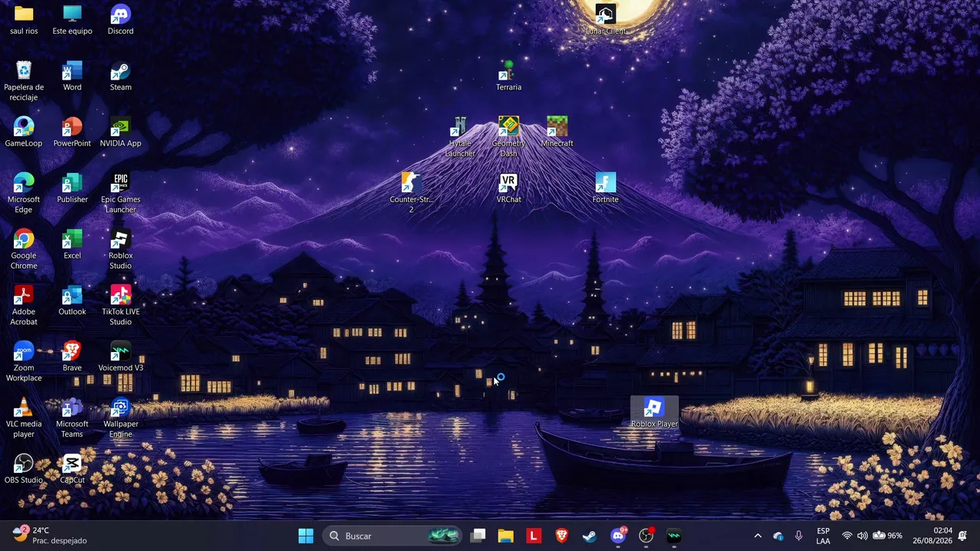Select the GameLoop desktop icon
The image size is (980, 551).
[24, 132]
